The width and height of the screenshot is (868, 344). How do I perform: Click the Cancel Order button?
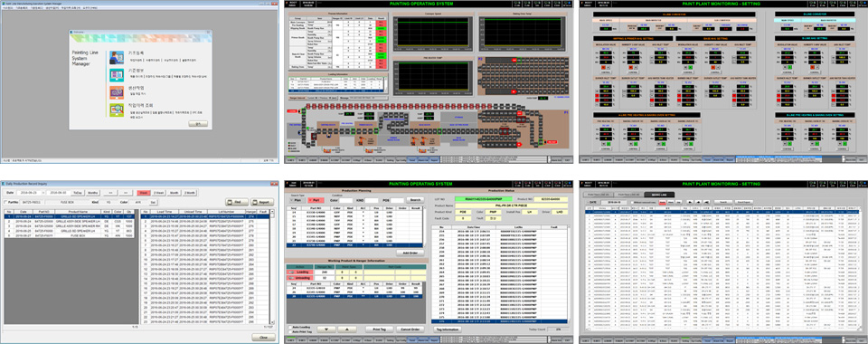(410, 330)
